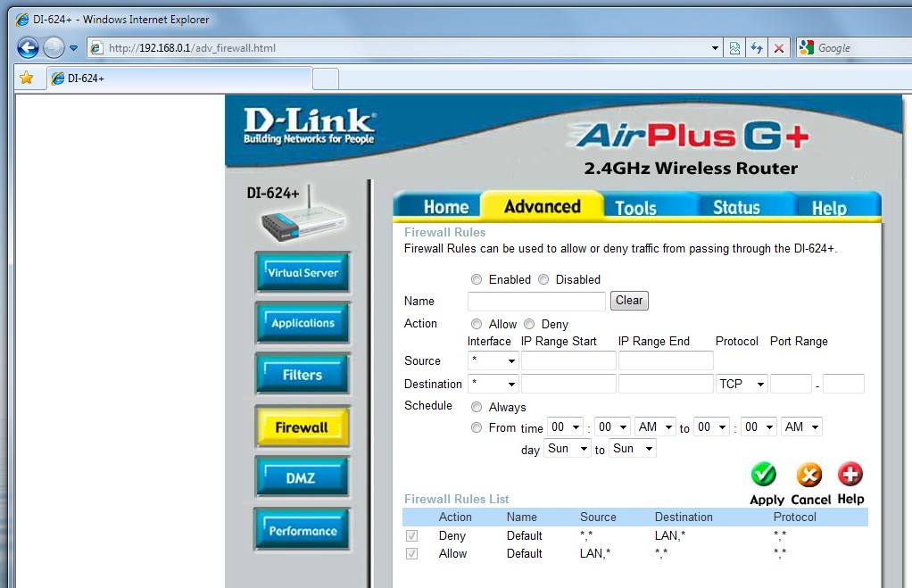The width and height of the screenshot is (912, 588).
Task: Open the Filters page
Action: pos(303,375)
